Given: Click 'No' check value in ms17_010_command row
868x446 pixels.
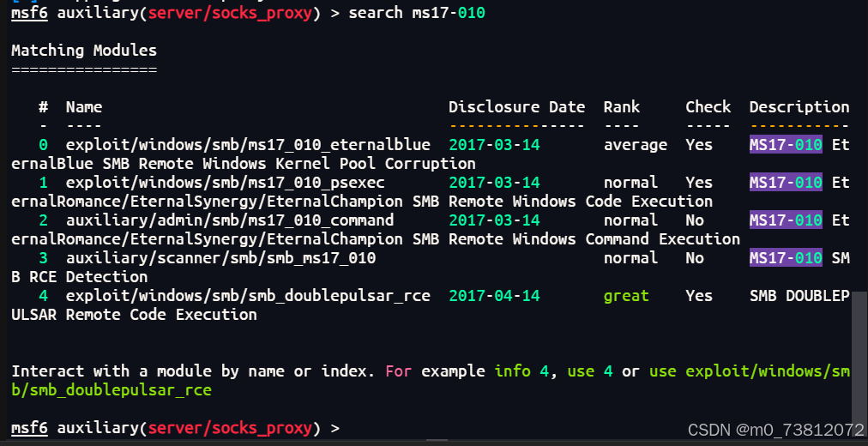Looking at the screenshot, I should 695,220.
